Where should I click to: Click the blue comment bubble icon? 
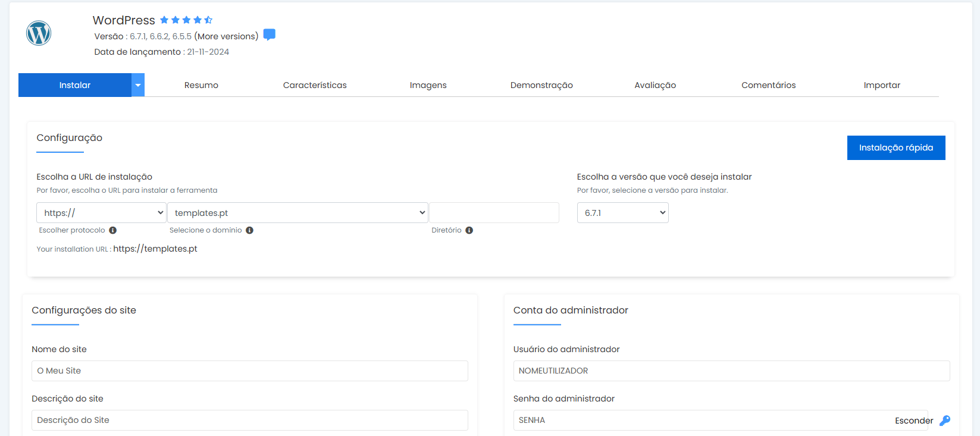(269, 34)
